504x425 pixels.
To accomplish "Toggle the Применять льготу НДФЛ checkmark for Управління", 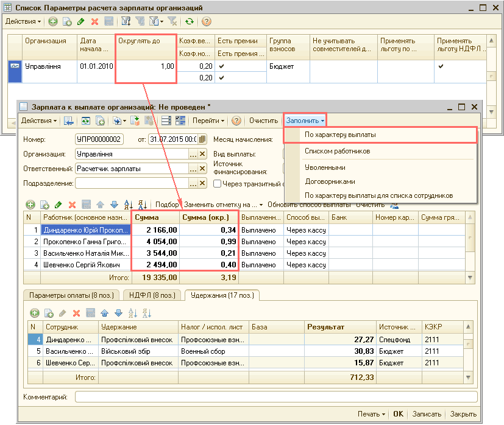I will 441,66.
